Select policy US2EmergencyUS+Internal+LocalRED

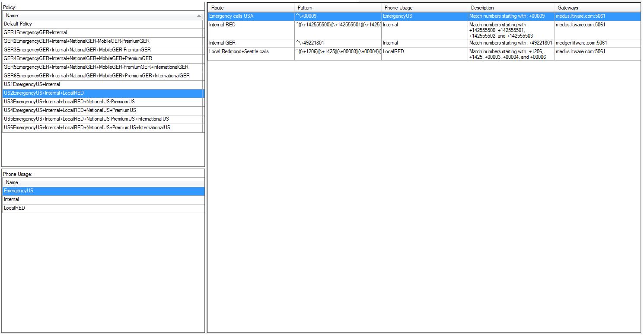click(x=103, y=93)
